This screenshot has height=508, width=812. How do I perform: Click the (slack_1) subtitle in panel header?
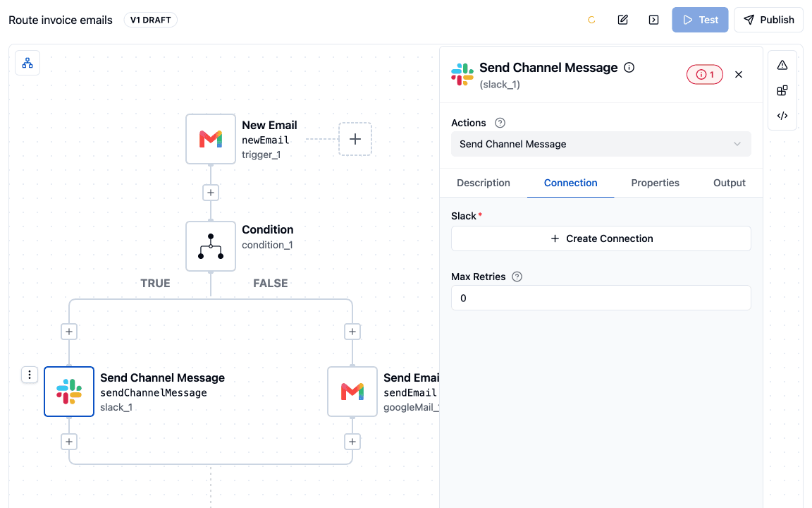(x=500, y=85)
